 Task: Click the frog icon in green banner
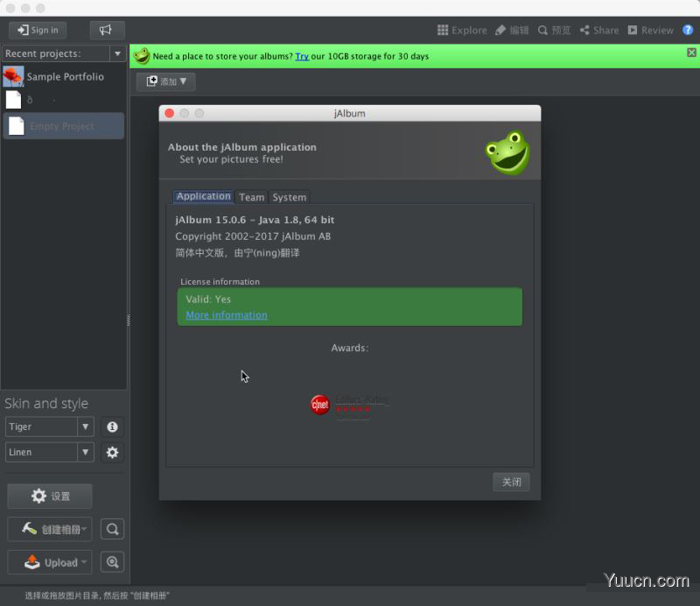[142, 56]
